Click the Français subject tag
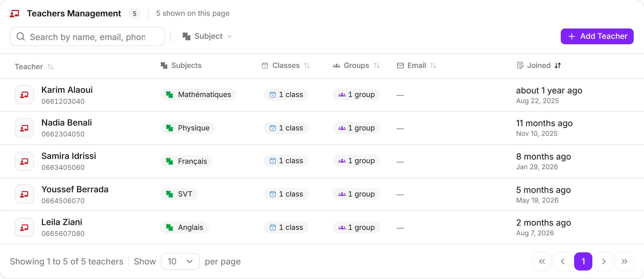The width and height of the screenshot is (644, 279). pos(187,161)
